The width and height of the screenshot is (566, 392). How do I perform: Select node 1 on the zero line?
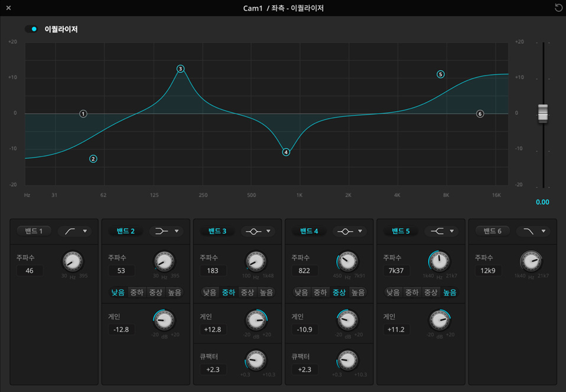(x=83, y=113)
